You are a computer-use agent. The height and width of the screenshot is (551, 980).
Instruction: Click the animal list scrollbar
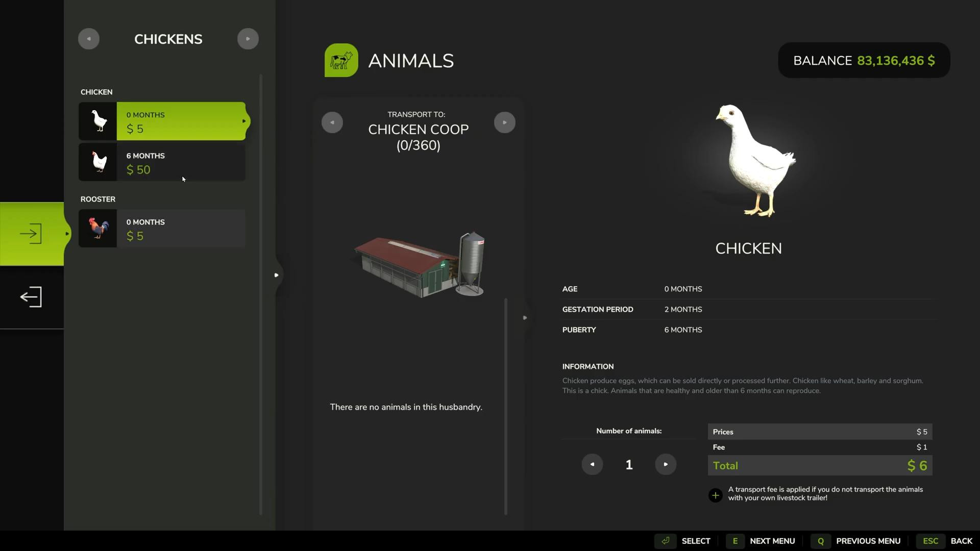261,294
